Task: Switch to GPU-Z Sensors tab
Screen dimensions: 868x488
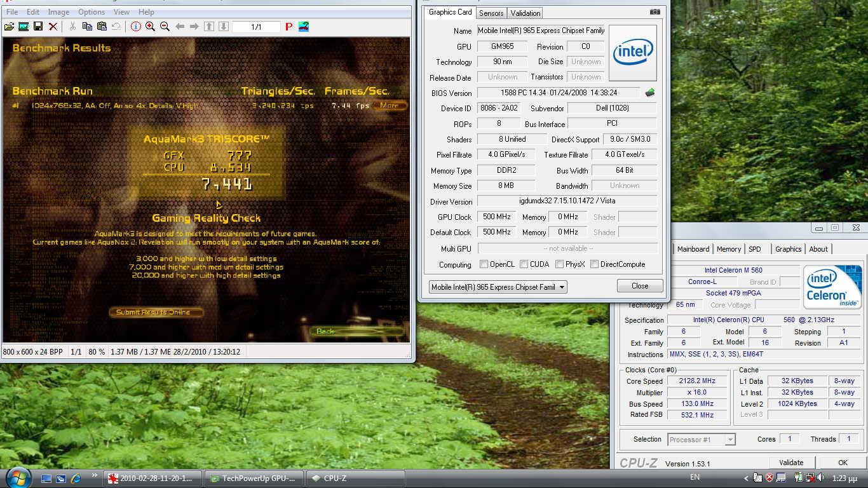Action: [491, 13]
